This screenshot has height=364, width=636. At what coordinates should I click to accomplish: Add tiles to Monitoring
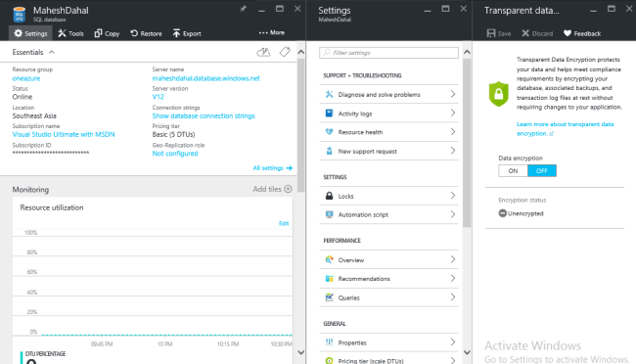272,189
